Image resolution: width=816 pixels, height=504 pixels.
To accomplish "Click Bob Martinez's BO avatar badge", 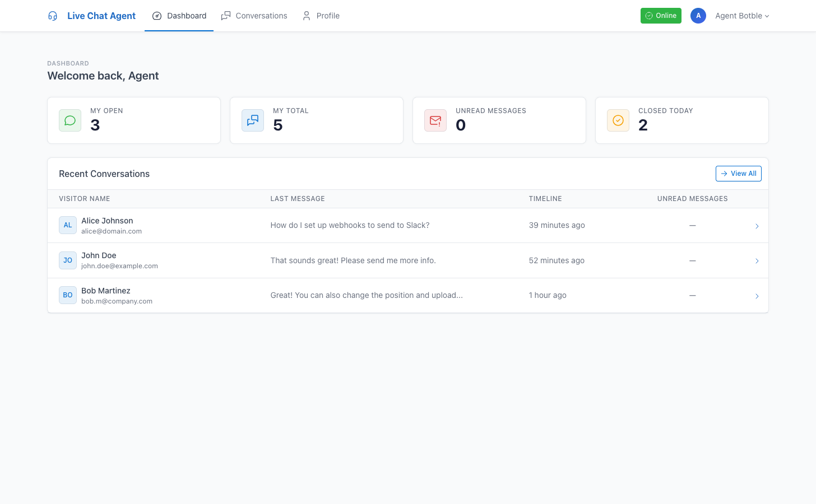I will tap(67, 295).
